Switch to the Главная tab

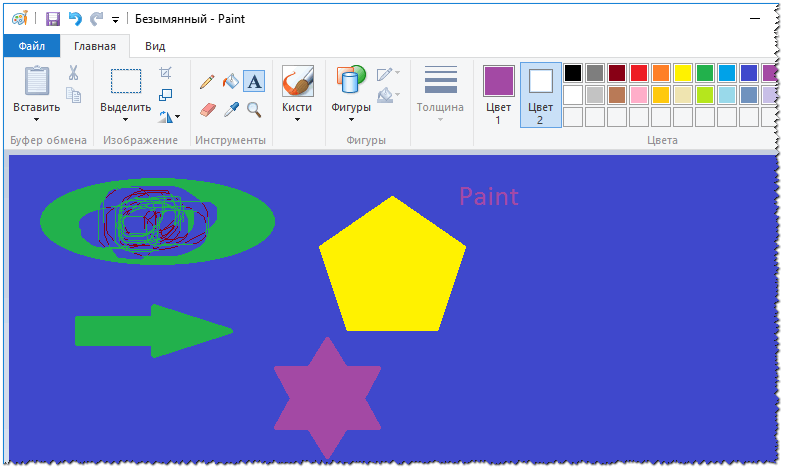tap(95, 46)
